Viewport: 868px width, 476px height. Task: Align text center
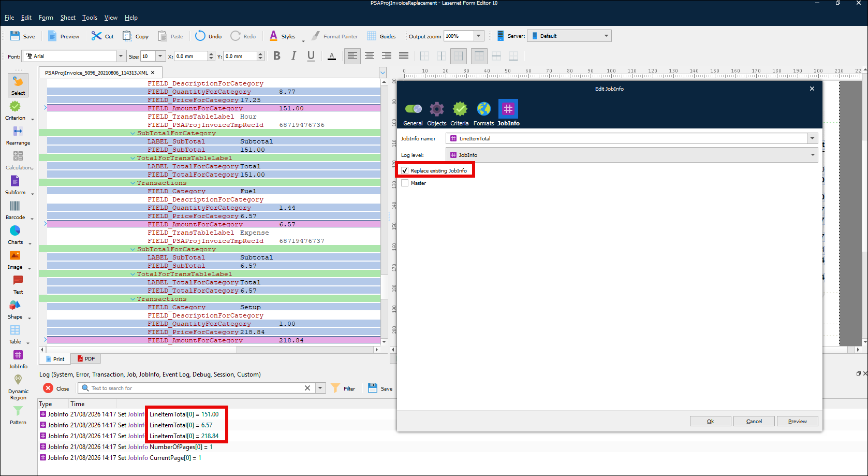click(x=370, y=56)
